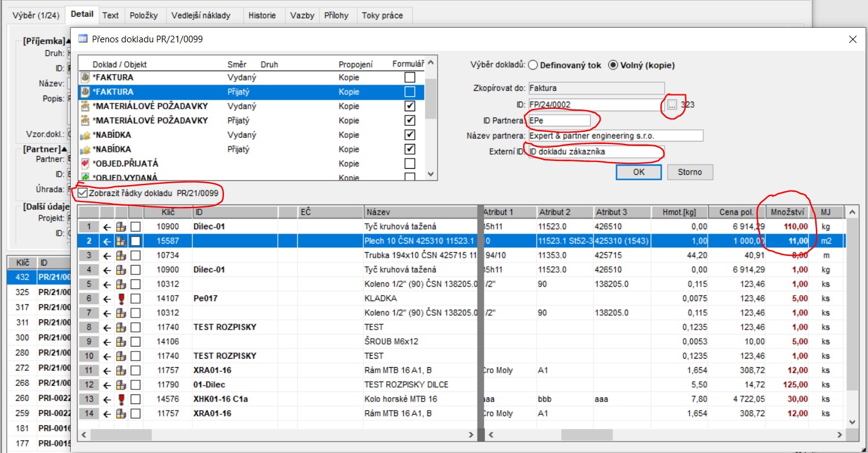Click the left arrow of left horizontal scrollbar
Screen dimensions: 868x453
[84, 434]
